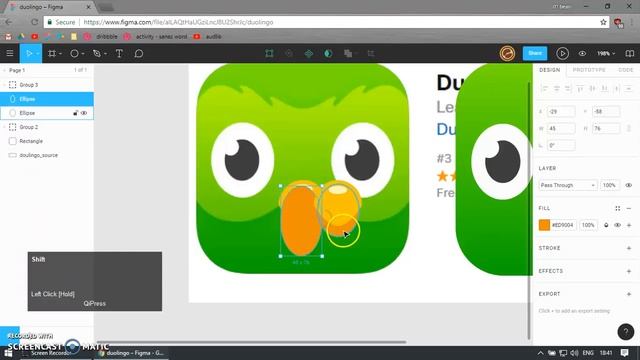The width and height of the screenshot is (640, 360).
Task: Click the Create Component icon
Action: [309, 53]
